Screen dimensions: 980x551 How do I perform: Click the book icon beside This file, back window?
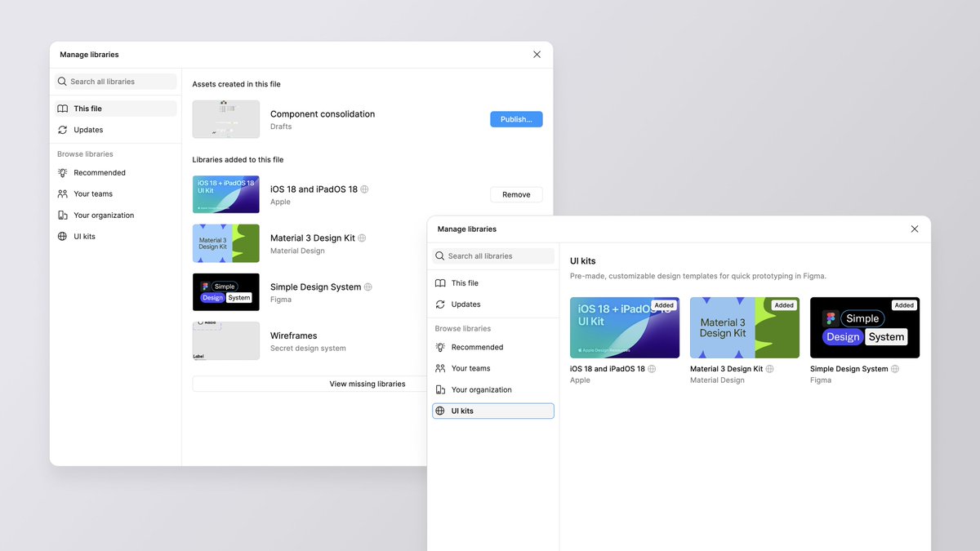[x=62, y=109]
